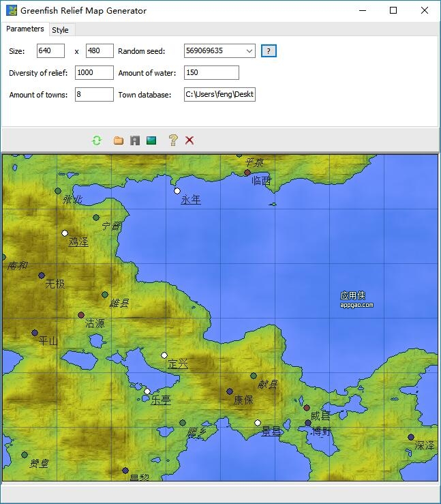The height and width of the screenshot is (504, 441).
Task: Maximize the Relief Map Generator window
Action: tap(393, 11)
